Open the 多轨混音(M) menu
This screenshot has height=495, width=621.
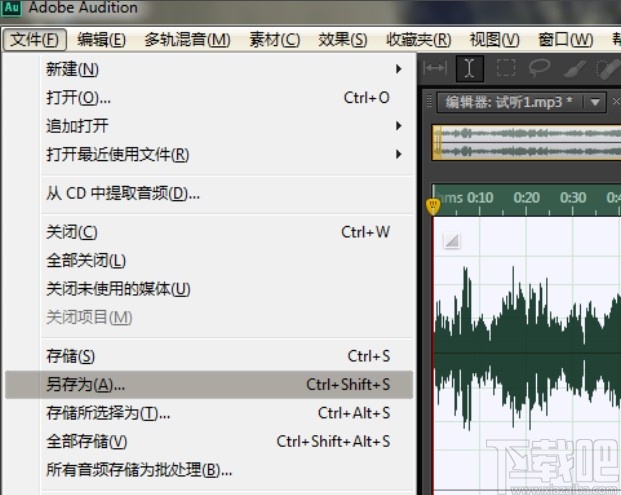187,40
